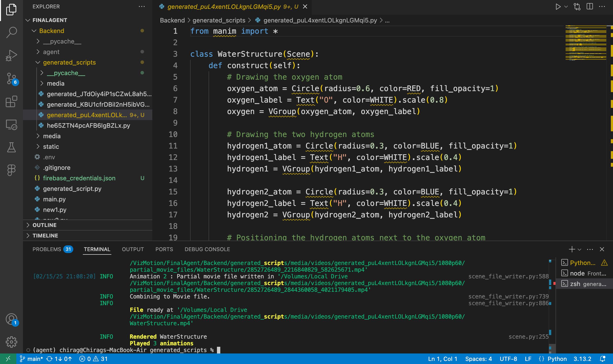Open Manage gear settings menu
The height and width of the screenshot is (364, 613).
coord(11,342)
